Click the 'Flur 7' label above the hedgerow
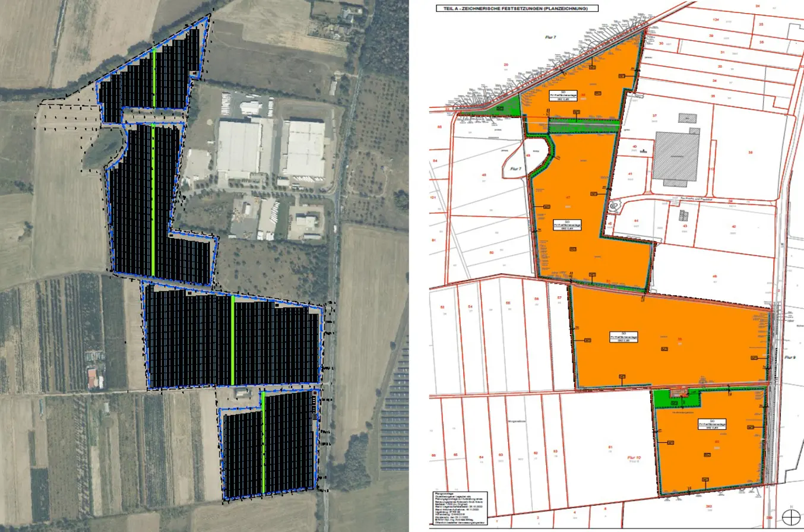This screenshot has height=532, width=804. point(550,37)
